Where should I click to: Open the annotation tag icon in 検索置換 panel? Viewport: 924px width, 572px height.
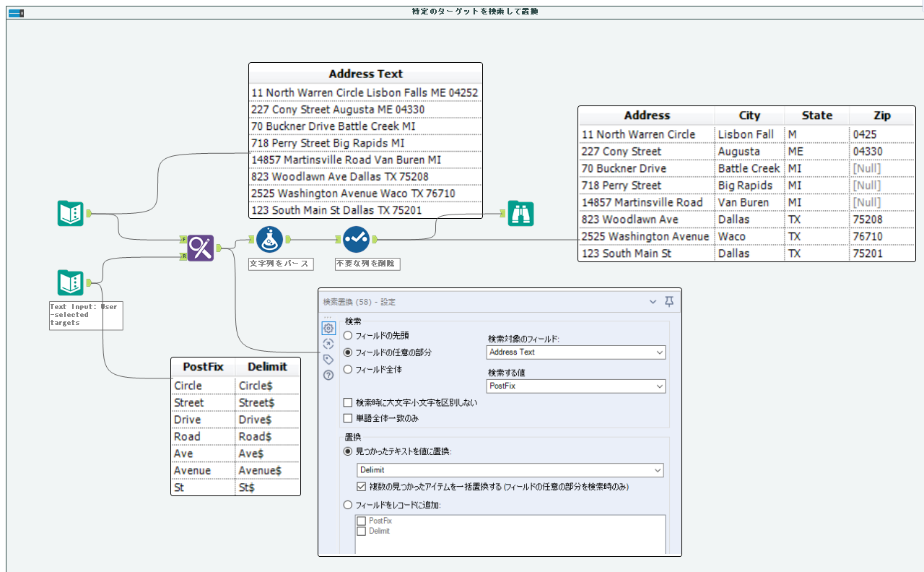(328, 359)
